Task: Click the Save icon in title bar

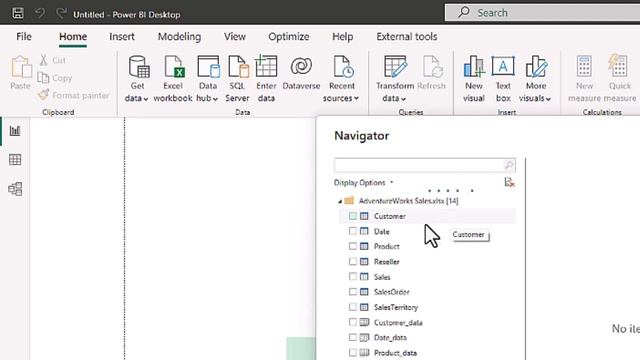Action: click(x=18, y=13)
